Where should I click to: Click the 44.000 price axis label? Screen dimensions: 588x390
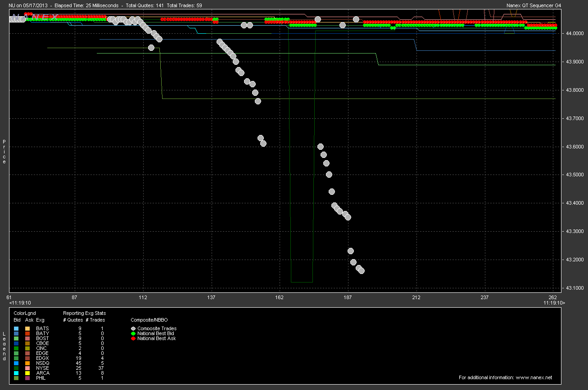pyautogui.click(x=575, y=34)
